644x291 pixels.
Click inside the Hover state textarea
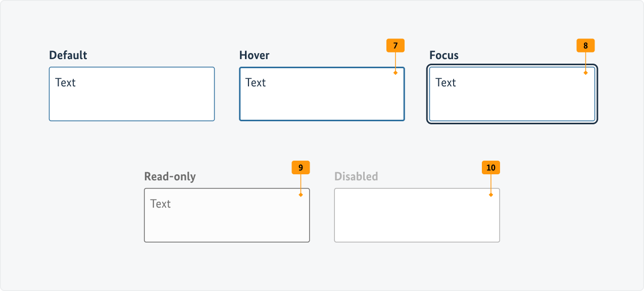click(x=322, y=101)
